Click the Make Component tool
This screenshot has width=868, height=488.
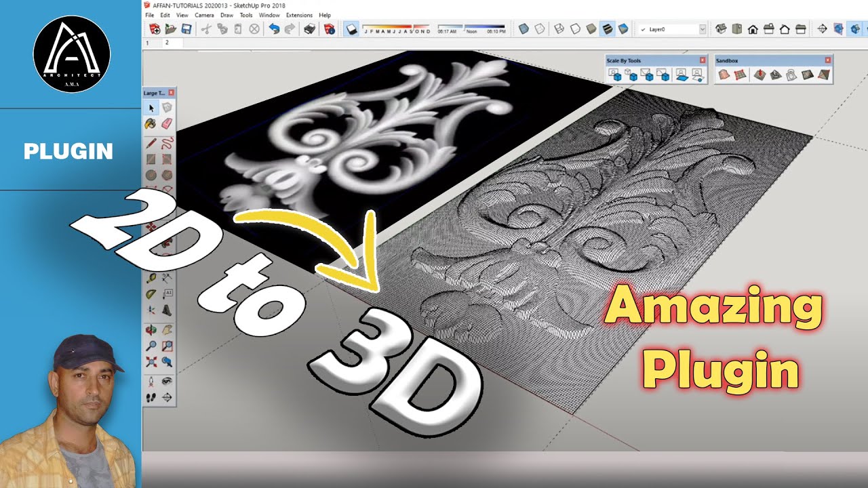pos(167,108)
